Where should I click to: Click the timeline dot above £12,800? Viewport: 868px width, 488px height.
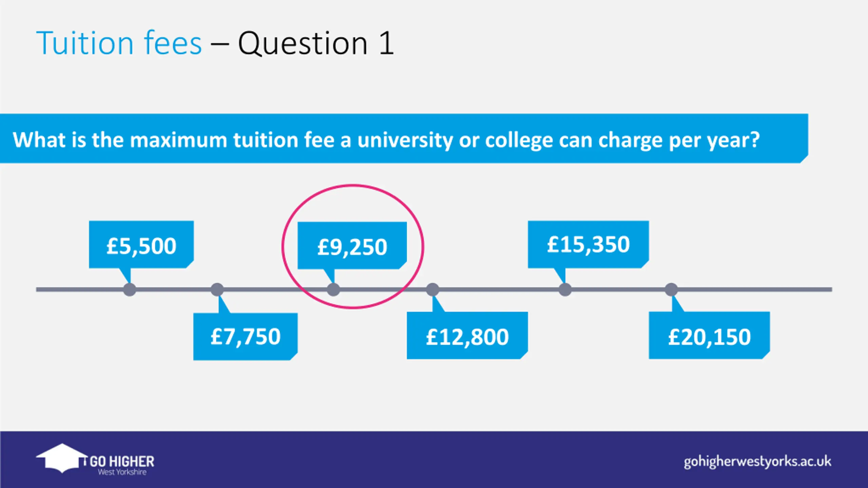click(433, 290)
